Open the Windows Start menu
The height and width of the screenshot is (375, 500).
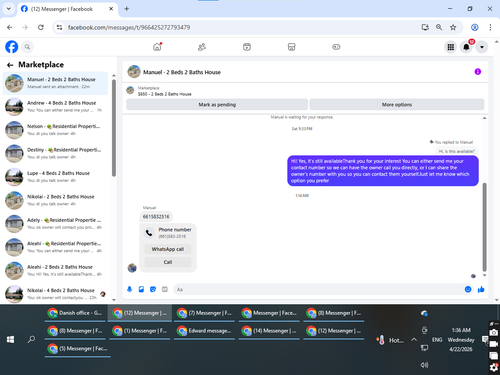point(10,339)
